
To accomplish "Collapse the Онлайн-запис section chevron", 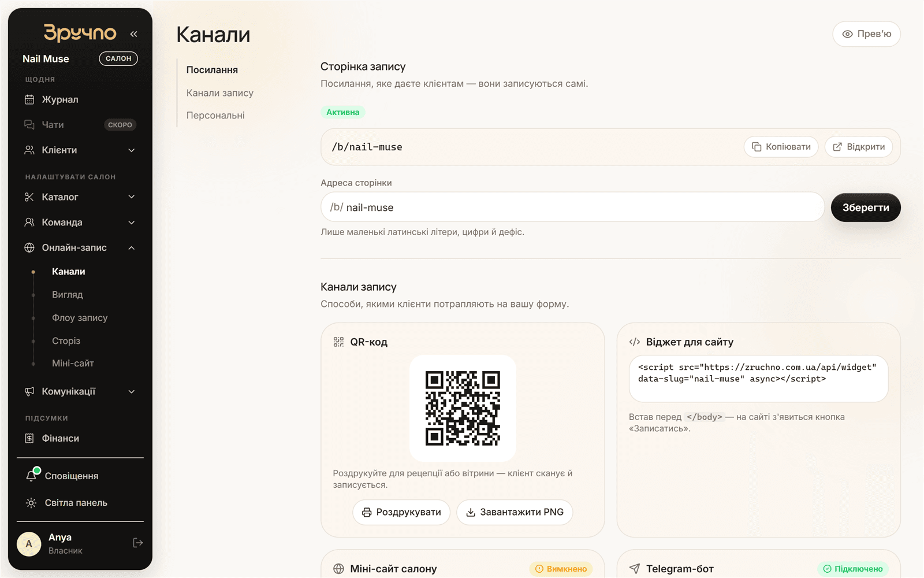I will pyautogui.click(x=132, y=248).
